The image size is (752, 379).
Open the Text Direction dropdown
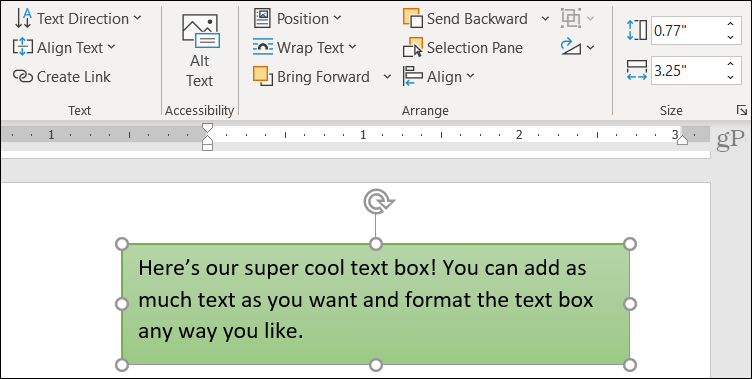pyautogui.click(x=78, y=19)
